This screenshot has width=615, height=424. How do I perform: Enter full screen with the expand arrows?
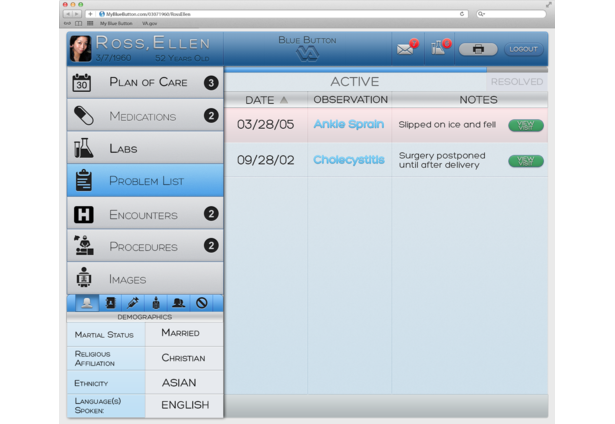coord(549,5)
